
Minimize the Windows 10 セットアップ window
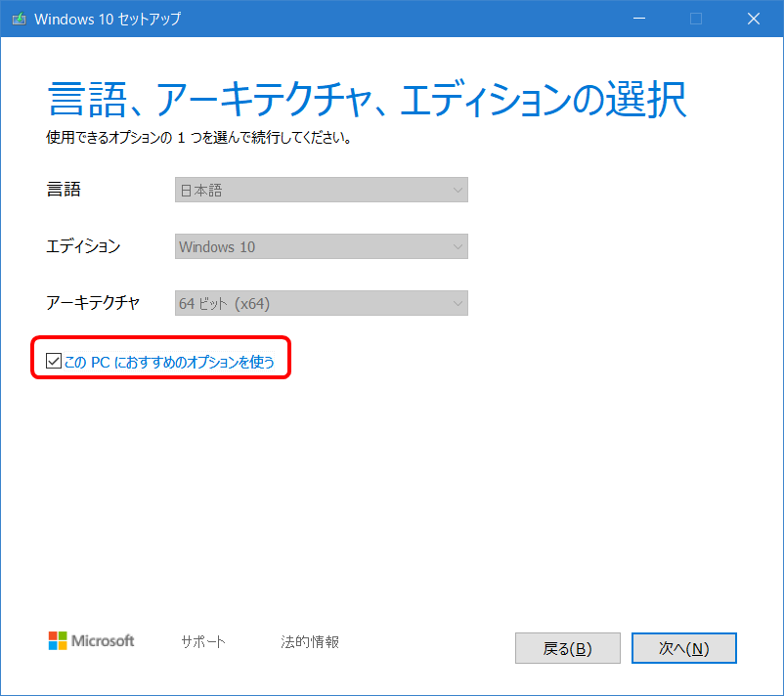[639, 19]
